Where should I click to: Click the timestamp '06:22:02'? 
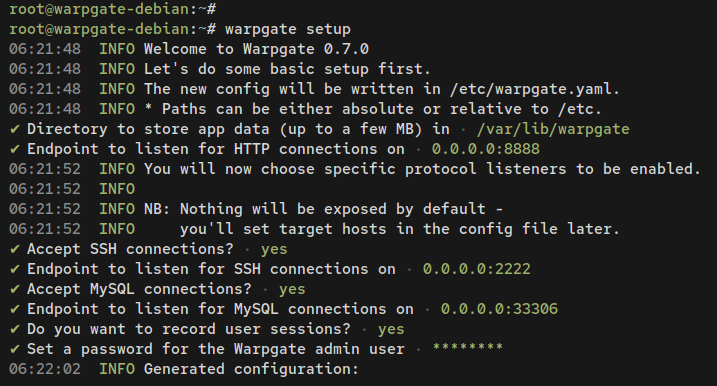point(45,369)
